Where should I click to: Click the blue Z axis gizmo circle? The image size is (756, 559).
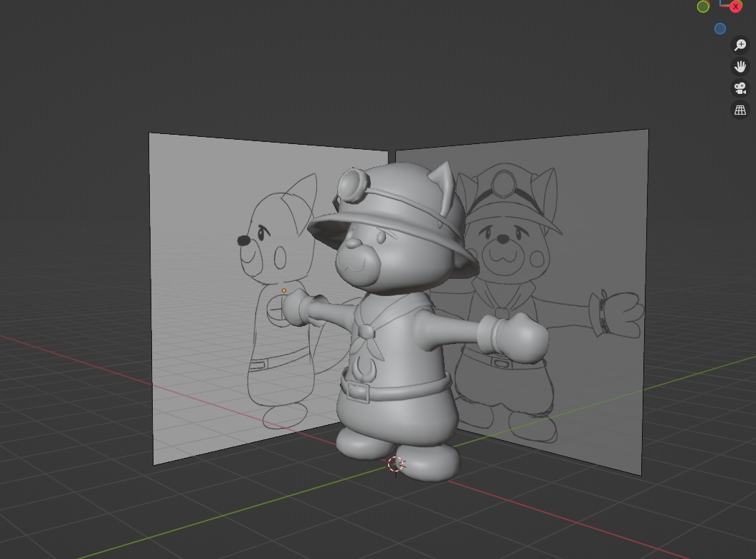pos(720,29)
